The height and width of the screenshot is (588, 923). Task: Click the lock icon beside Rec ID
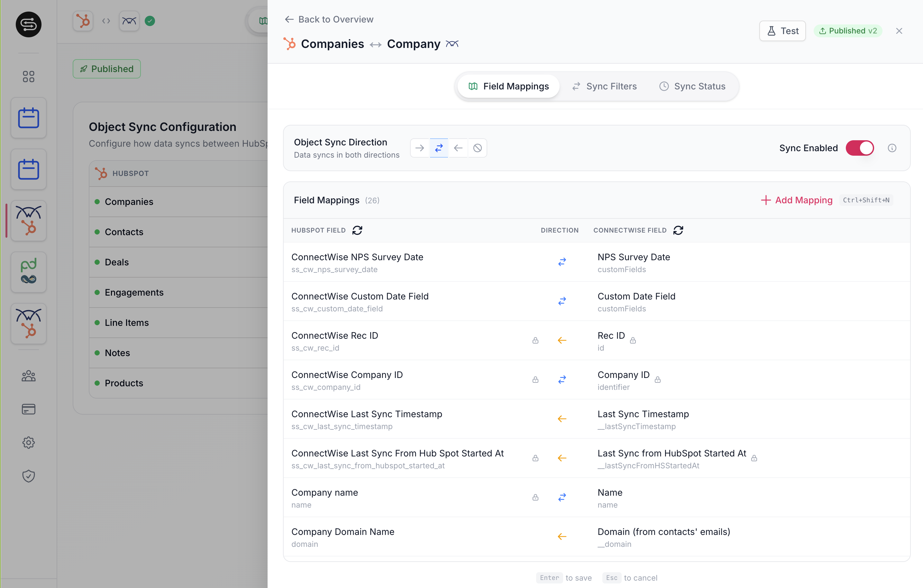pos(633,340)
